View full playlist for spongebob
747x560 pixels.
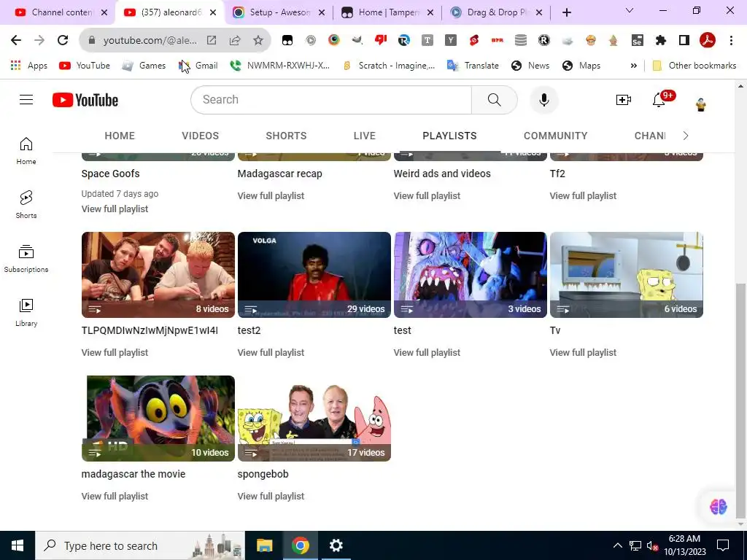(x=271, y=496)
